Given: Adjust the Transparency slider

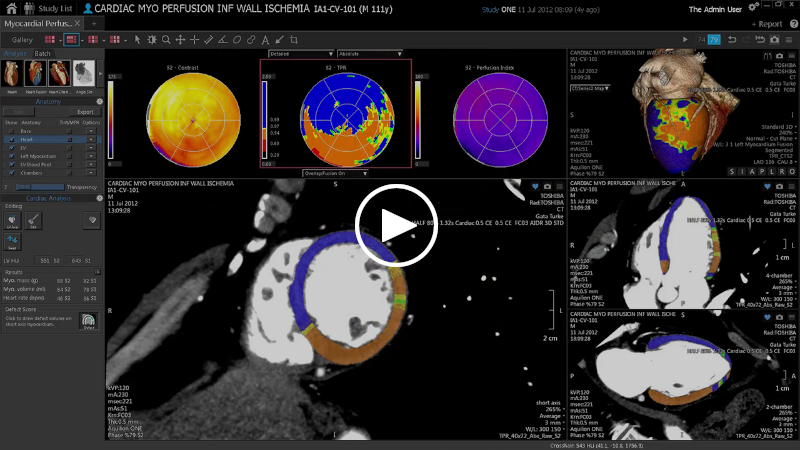Looking at the screenshot, I should pos(40,187).
